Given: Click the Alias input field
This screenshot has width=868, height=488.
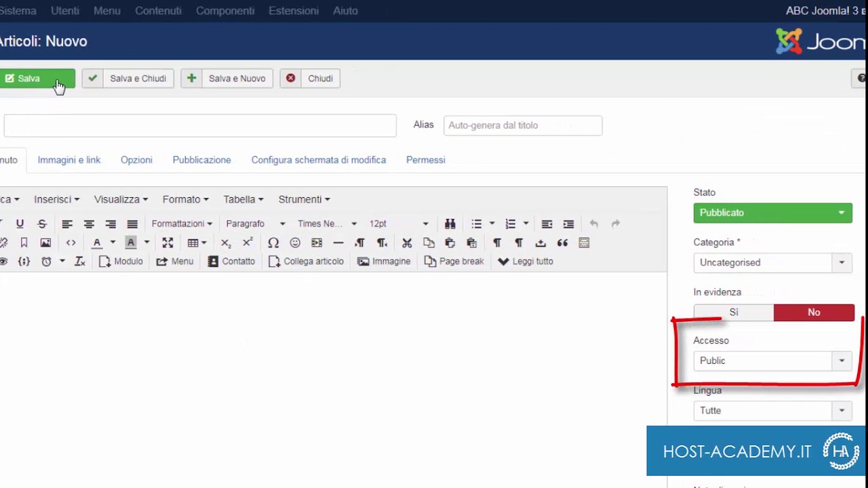Looking at the screenshot, I should click(523, 125).
